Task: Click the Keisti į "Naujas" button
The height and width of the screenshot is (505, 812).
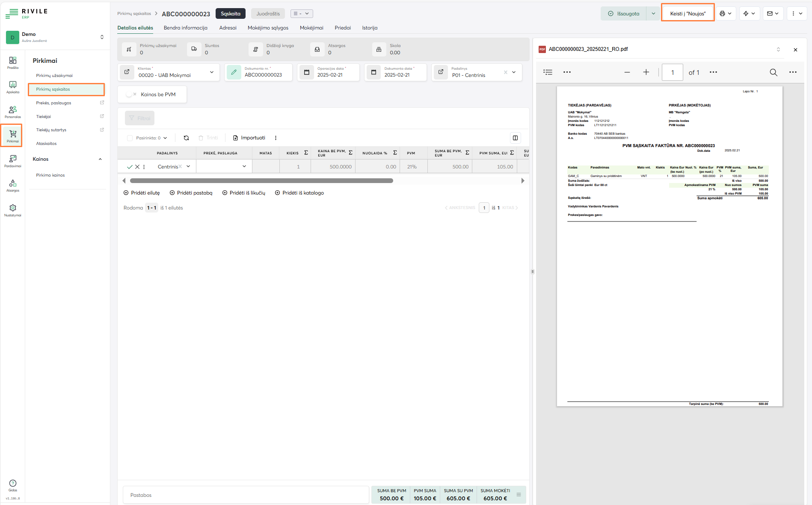Action: pos(688,14)
